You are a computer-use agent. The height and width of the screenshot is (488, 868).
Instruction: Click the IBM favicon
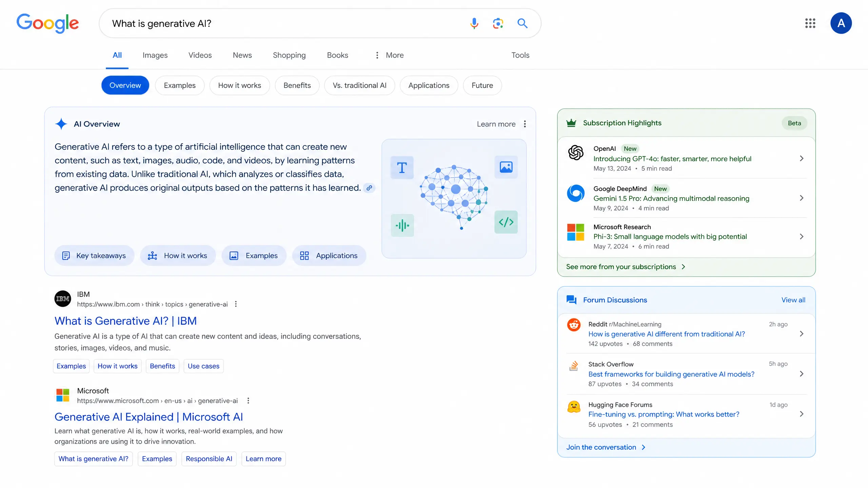click(x=63, y=299)
